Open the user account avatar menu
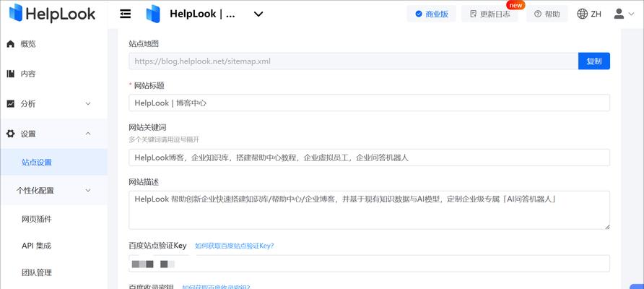Viewport: 644px width, 289px height. pyautogui.click(x=619, y=14)
